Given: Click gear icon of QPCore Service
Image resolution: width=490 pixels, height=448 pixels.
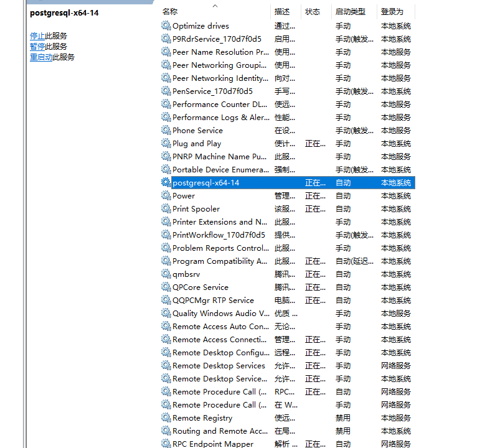Looking at the screenshot, I should pyautogui.click(x=166, y=287).
